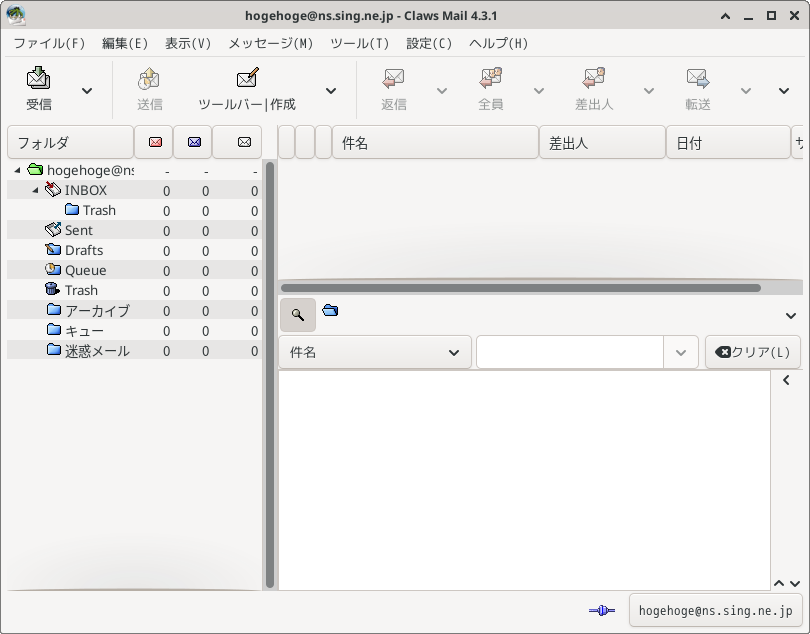The height and width of the screenshot is (634, 810).
Task: Open the 差出人 reply dropdown arrow
Action: pyautogui.click(x=649, y=90)
